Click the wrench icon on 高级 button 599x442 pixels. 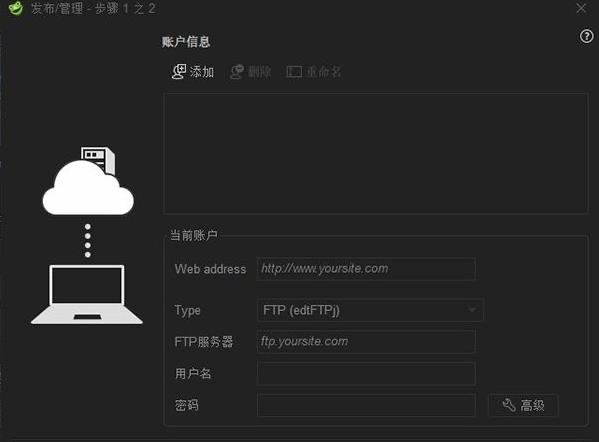[509, 405]
